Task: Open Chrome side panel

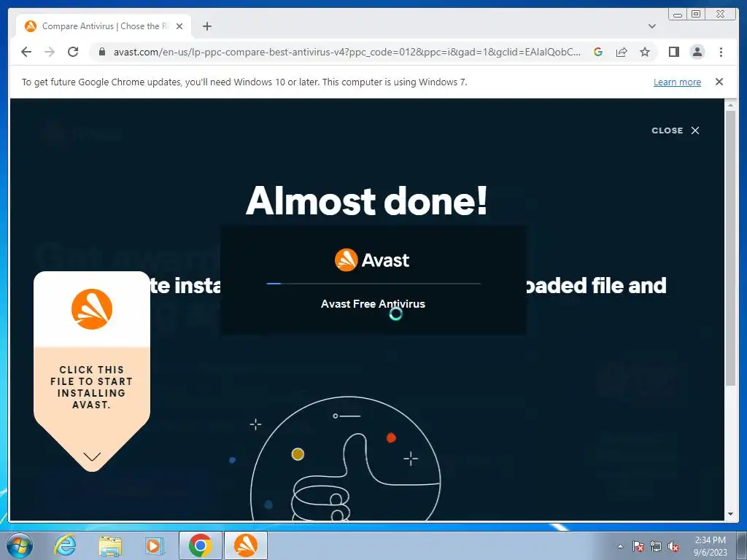Action: click(x=673, y=52)
